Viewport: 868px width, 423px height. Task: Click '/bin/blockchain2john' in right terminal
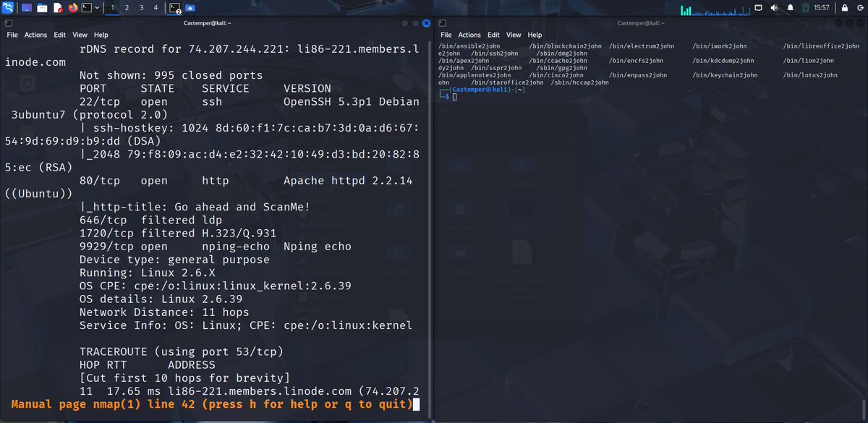click(x=566, y=46)
